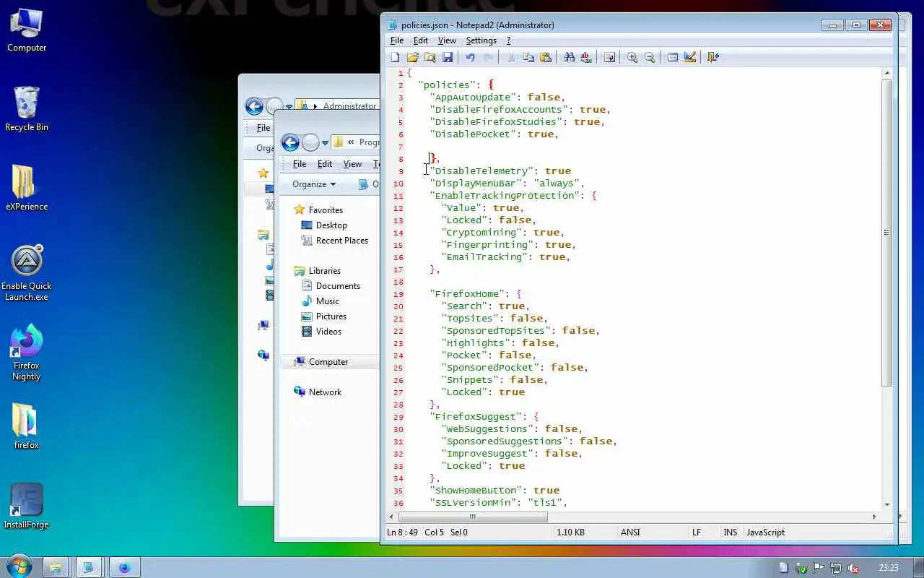Select the Firefox Nightly desktop shortcut

click(27, 353)
